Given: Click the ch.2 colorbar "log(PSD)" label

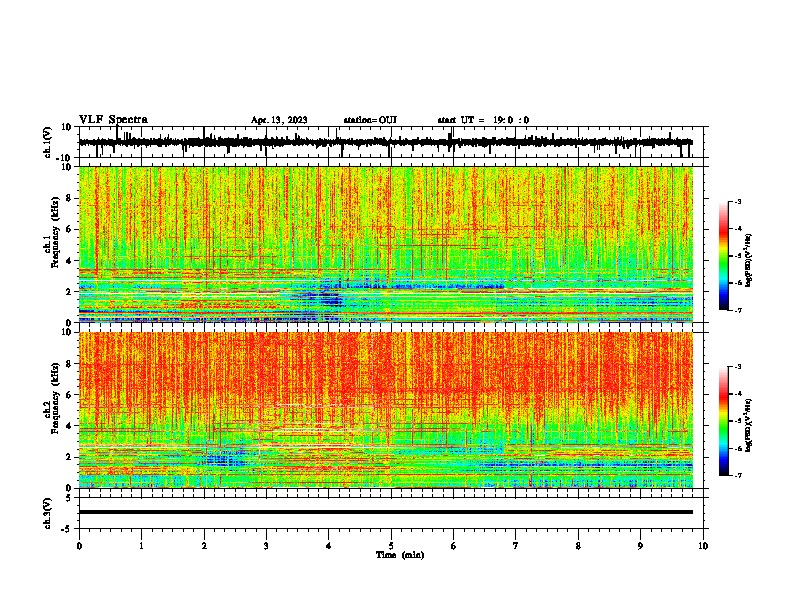Looking at the screenshot, I should click(749, 425).
